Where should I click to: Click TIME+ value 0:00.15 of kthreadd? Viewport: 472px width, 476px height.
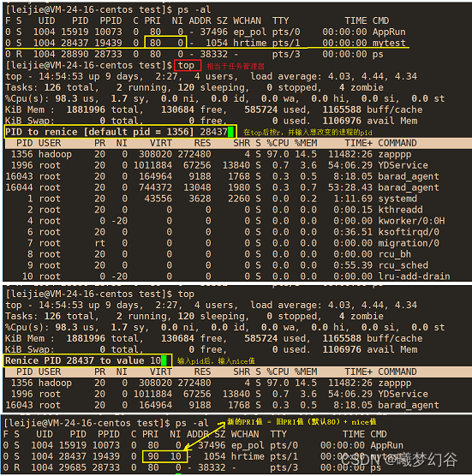click(353, 210)
